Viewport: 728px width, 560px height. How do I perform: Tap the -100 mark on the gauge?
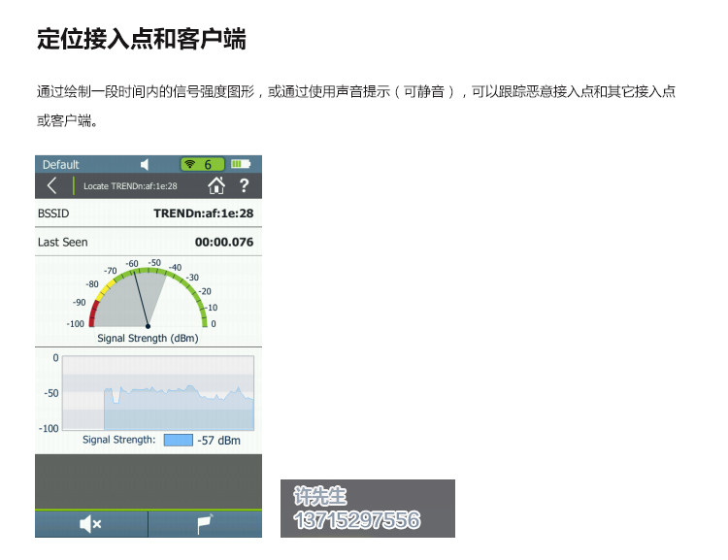click(x=75, y=323)
